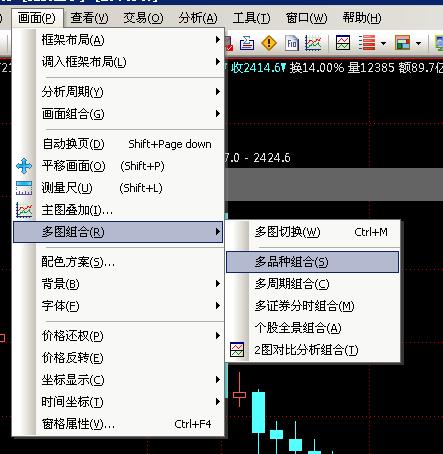Open the 工具(T) menu

pos(251,18)
